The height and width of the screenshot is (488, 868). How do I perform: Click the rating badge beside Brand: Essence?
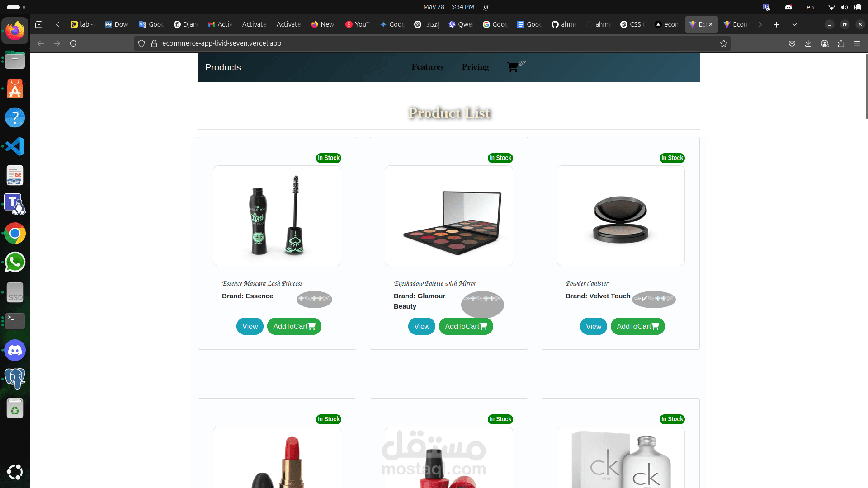(314, 299)
